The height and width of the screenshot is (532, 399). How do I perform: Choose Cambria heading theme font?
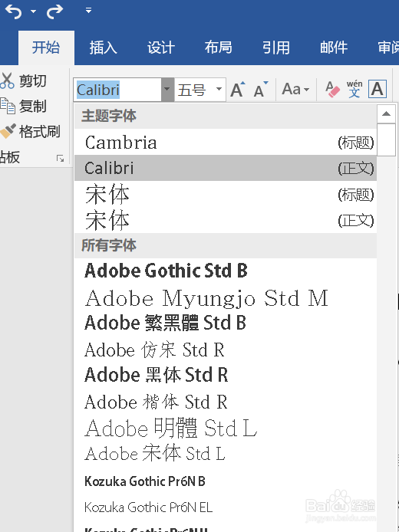(x=226, y=142)
